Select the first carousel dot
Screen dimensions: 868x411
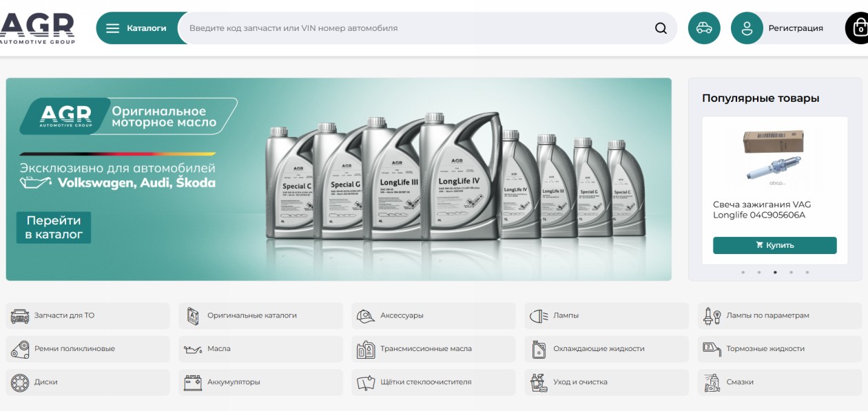click(x=743, y=272)
